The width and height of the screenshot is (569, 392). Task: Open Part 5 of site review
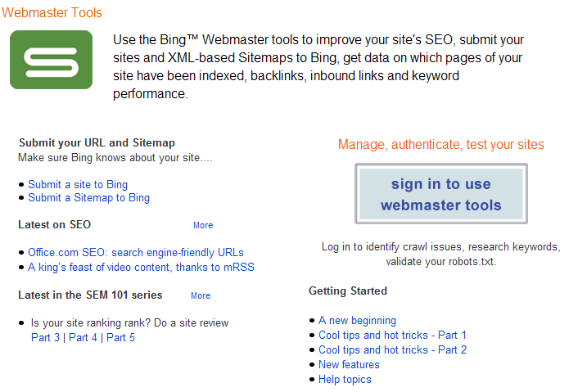(120, 338)
